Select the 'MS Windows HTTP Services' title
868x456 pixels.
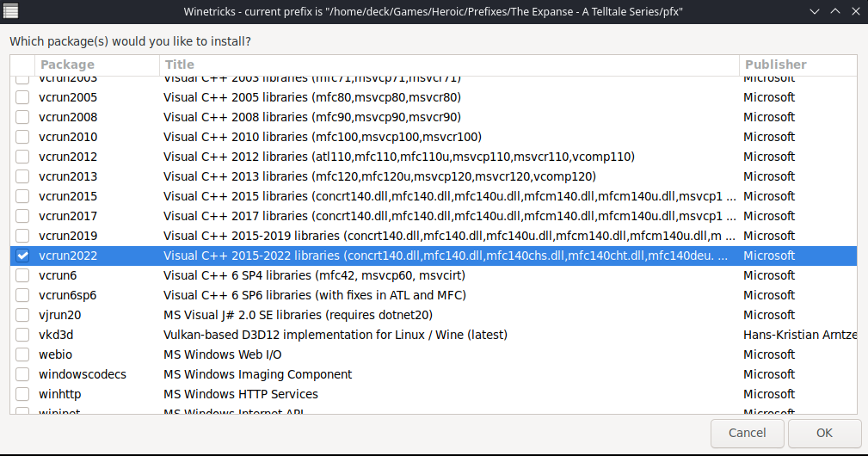(241, 394)
